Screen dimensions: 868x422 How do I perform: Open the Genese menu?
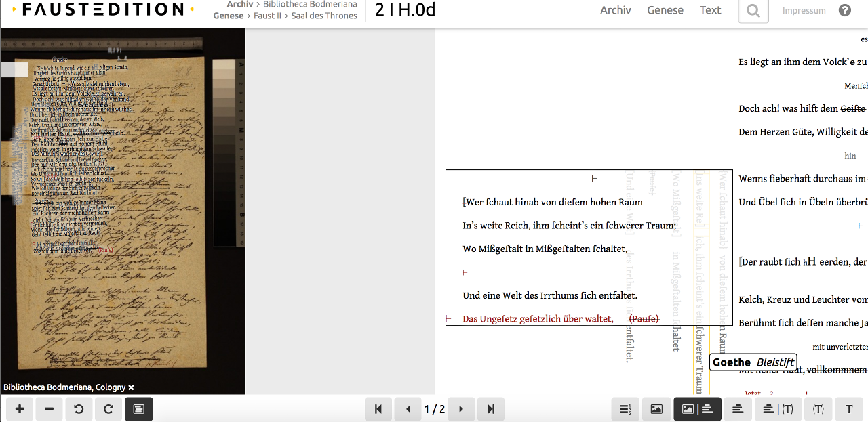pos(665,10)
